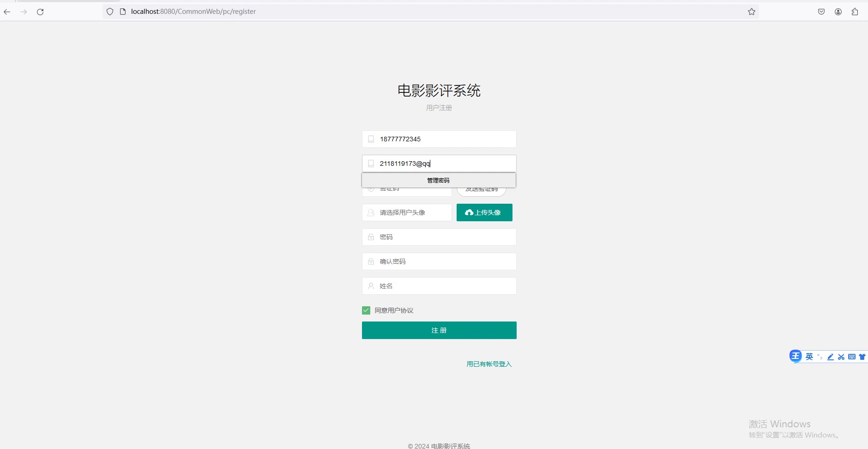Click the email field containing 2118119173@qq
868x449 pixels.
(x=439, y=164)
